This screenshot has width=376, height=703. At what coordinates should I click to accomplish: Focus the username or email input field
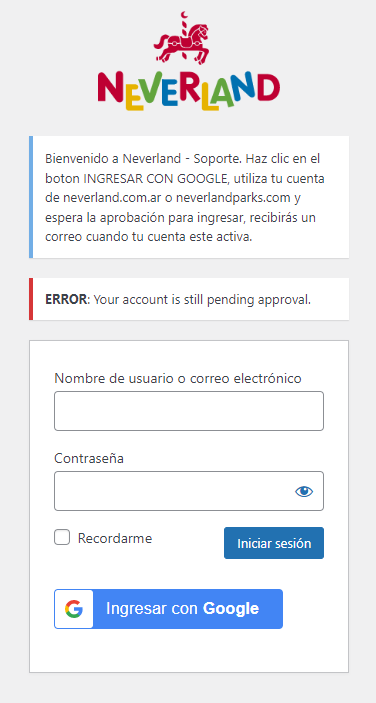pyautogui.click(x=189, y=411)
